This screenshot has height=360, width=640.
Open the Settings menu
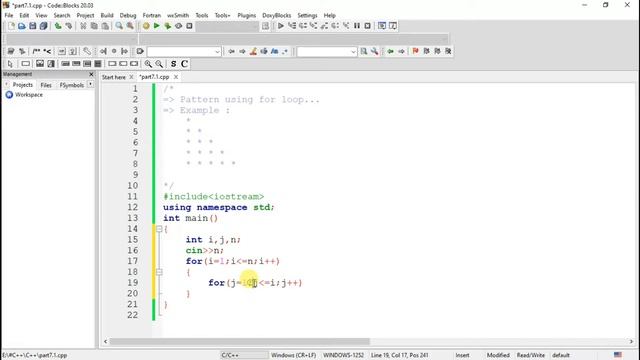click(x=307, y=15)
